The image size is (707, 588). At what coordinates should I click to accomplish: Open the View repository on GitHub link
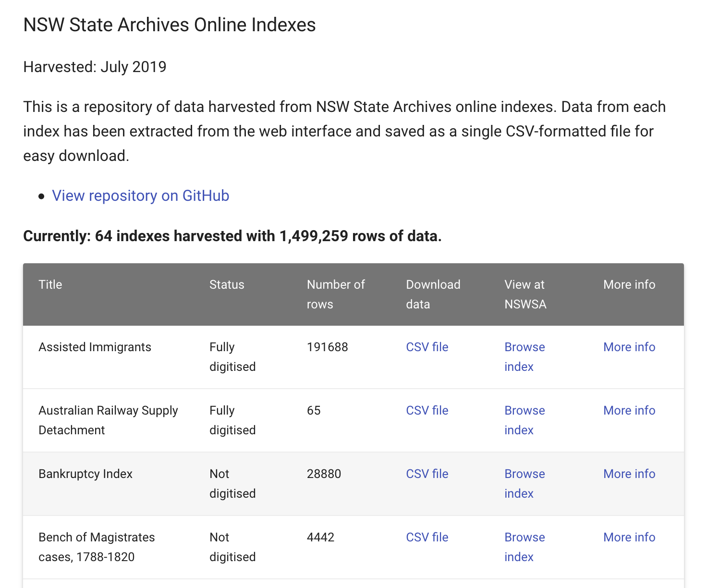point(140,196)
